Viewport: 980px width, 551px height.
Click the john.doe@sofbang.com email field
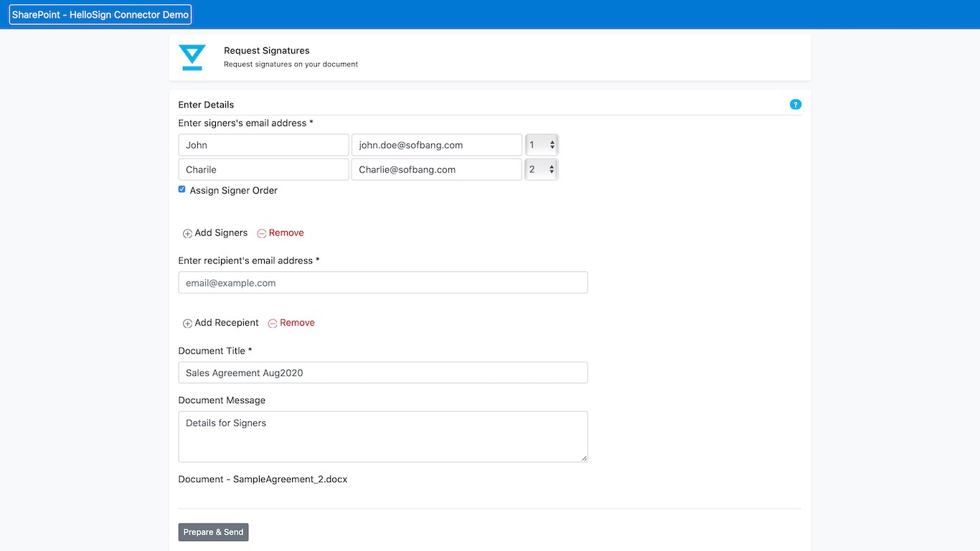click(x=436, y=145)
